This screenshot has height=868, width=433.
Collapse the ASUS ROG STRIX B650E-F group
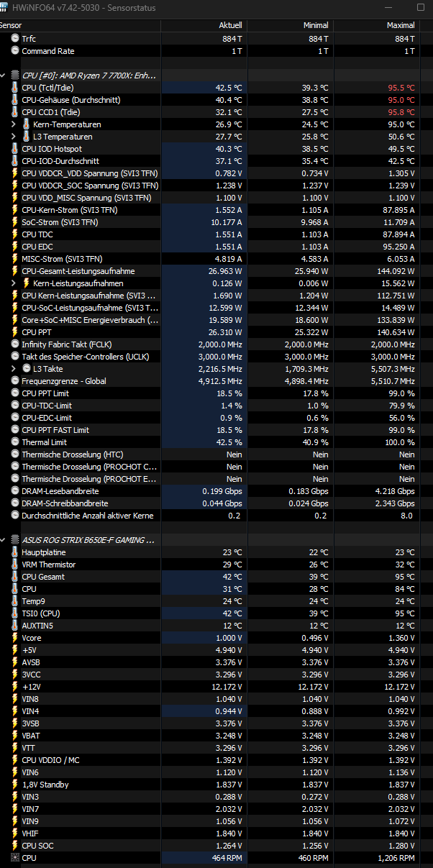click(x=4, y=540)
